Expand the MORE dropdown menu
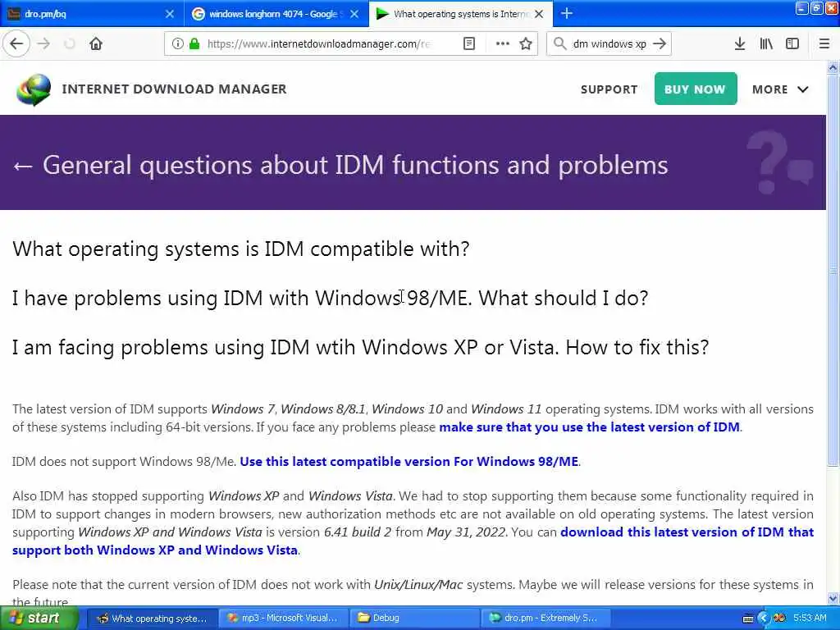The height and width of the screenshot is (630, 840). click(780, 89)
